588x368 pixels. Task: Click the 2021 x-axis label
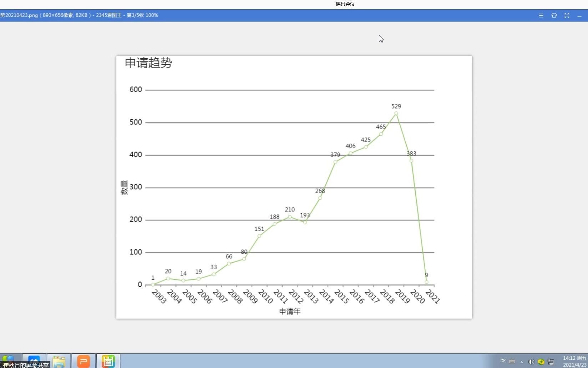(433, 297)
